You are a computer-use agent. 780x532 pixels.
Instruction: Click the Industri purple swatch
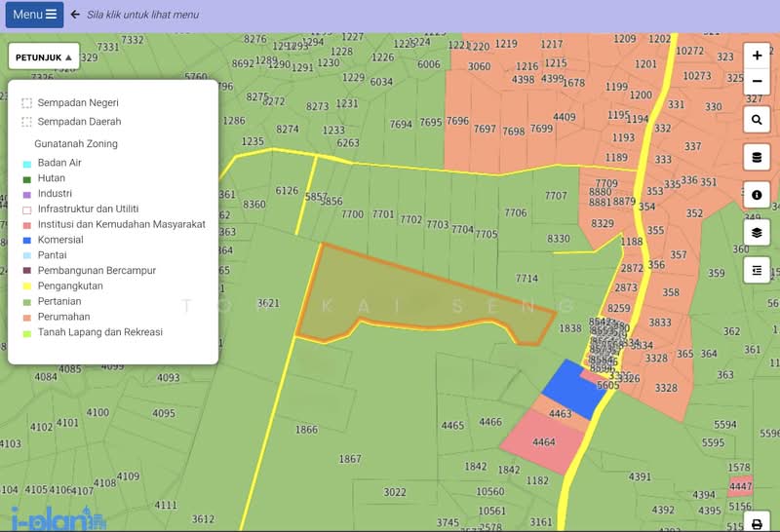tap(27, 195)
